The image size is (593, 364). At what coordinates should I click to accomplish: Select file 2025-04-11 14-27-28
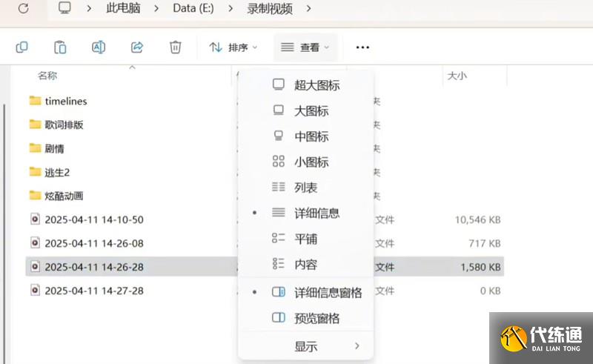pos(94,291)
